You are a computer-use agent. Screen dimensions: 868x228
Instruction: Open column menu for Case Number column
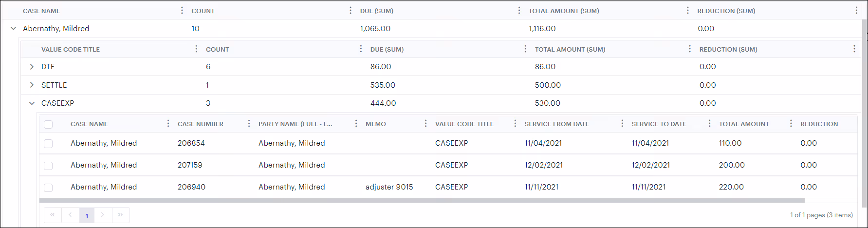pos(249,124)
